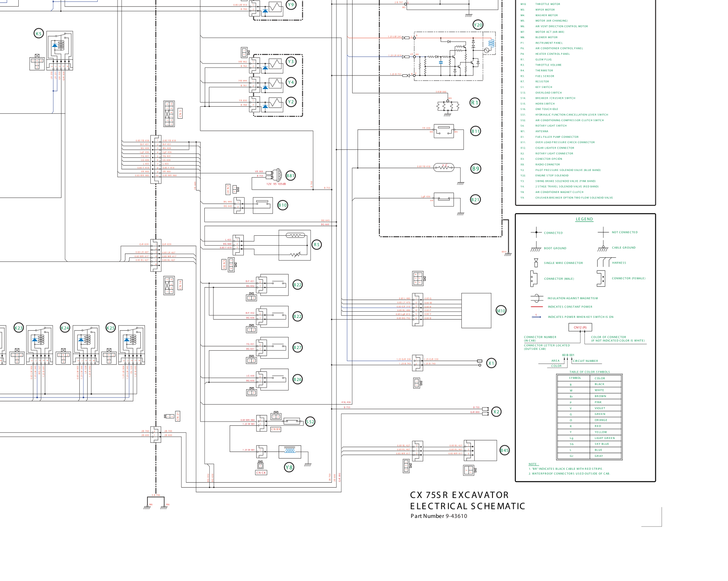Click the K24 relay designator circle

click(x=65, y=328)
